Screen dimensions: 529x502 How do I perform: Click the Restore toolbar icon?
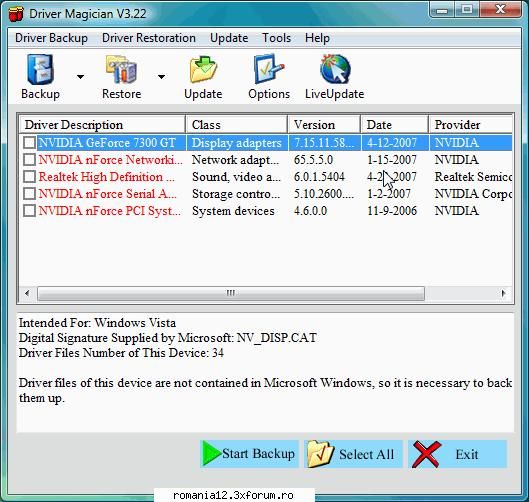coord(121,69)
